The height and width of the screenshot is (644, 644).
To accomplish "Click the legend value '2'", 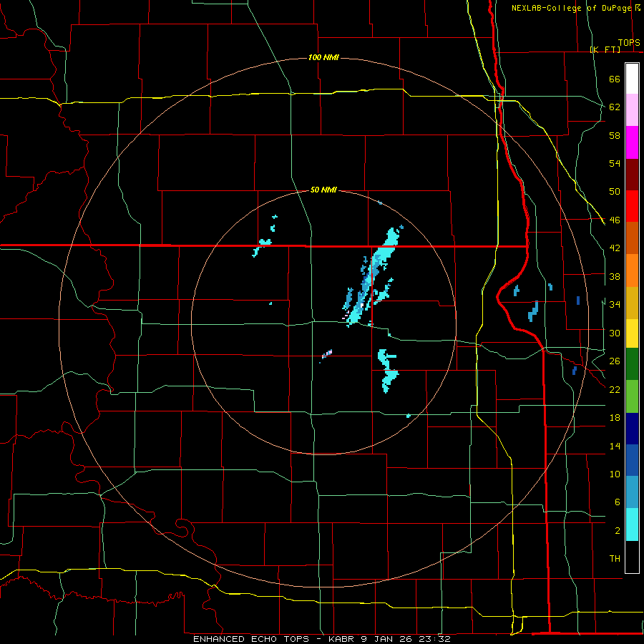I will 617,531.
